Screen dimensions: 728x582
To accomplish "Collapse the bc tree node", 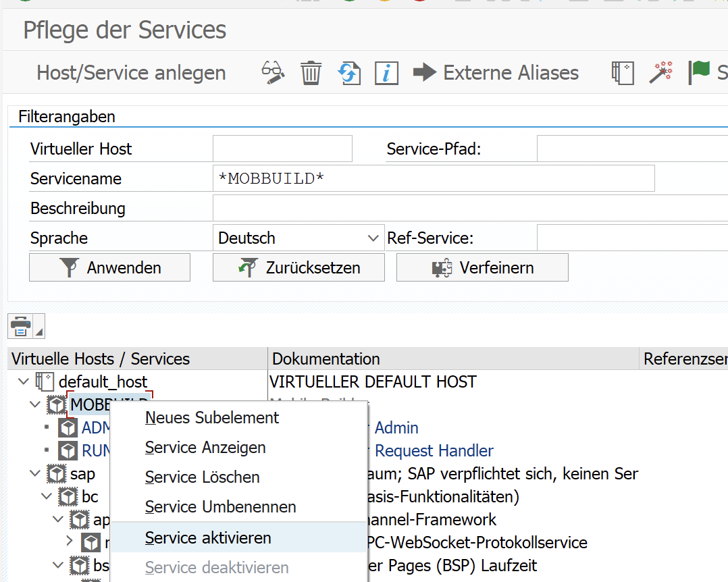I will point(47,496).
